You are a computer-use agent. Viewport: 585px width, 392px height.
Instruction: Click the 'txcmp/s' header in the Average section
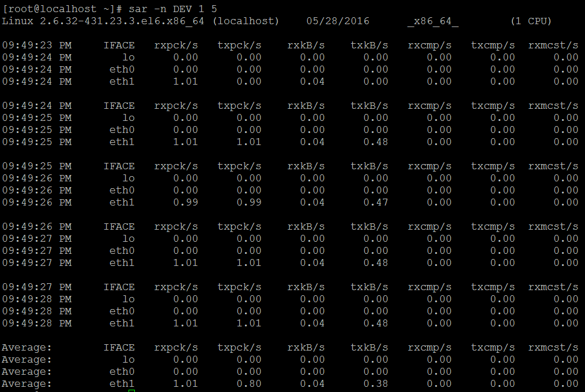click(493, 348)
